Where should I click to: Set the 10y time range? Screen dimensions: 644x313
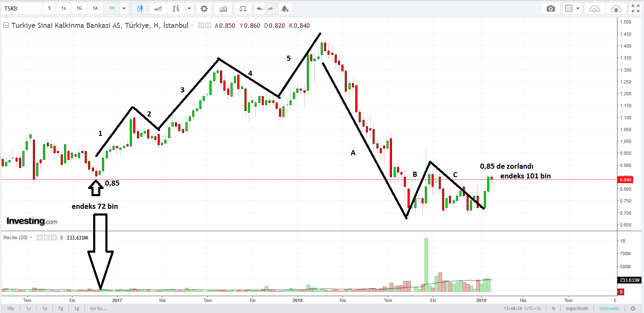[x=11, y=308]
